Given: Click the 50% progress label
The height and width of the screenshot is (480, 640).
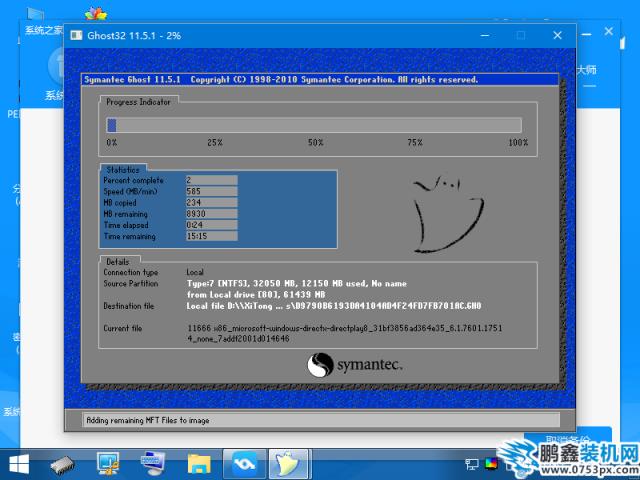Looking at the screenshot, I should (316, 142).
